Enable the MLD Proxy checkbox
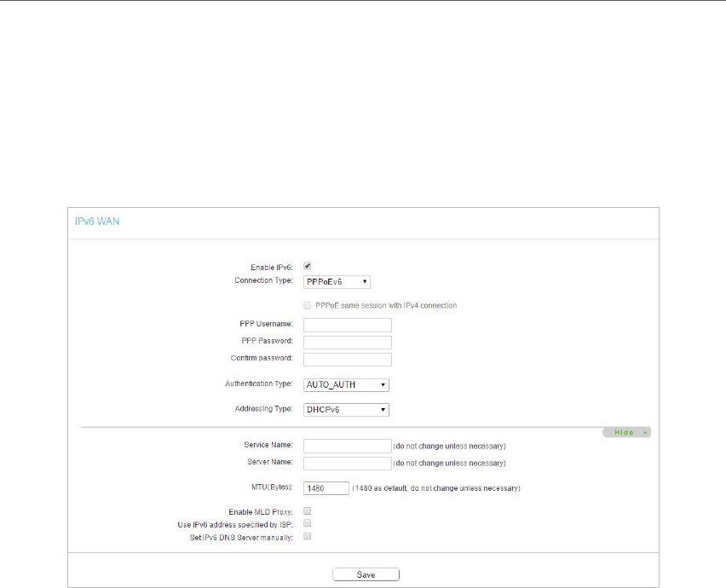Viewport: 726px width, 588px height. tap(307, 510)
